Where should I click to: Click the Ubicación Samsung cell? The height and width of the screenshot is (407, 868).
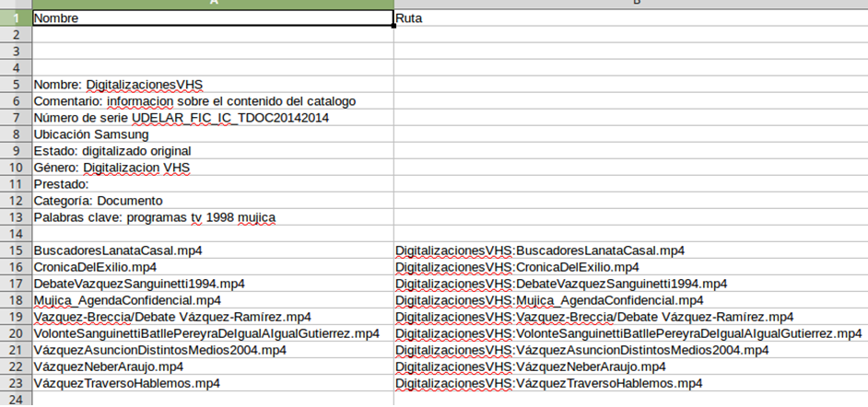(x=213, y=134)
